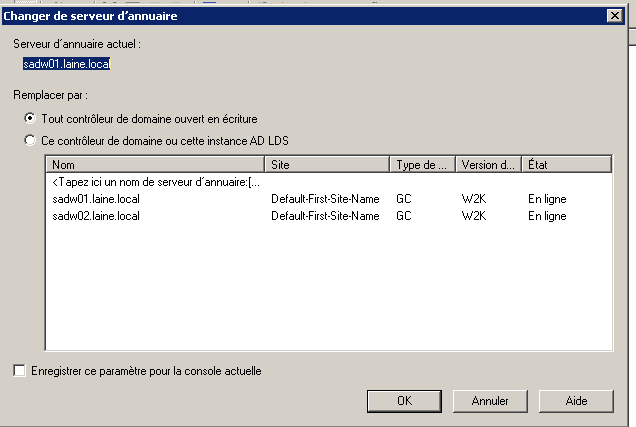The width and height of the screenshot is (636, 427).
Task: Select sadw02.laine.local server row
Action: pyautogui.click(x=329, y=216)
